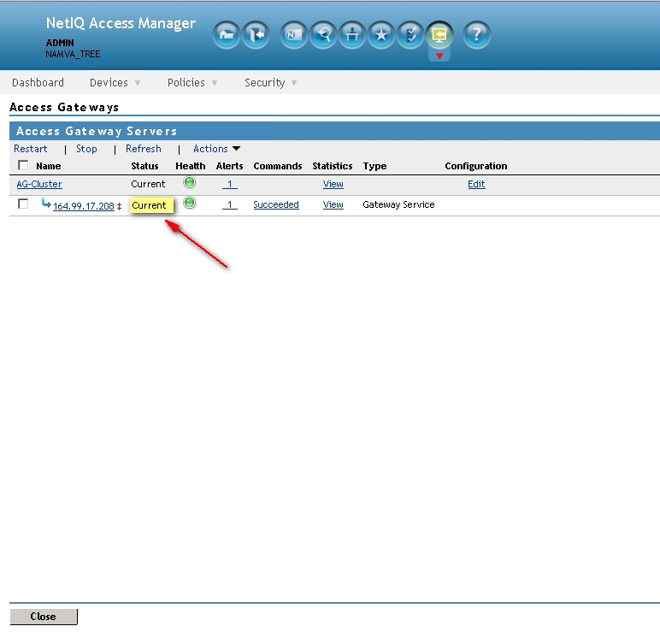Go to the Dashboard tab

pyautogui.click(x=38, y=83)
